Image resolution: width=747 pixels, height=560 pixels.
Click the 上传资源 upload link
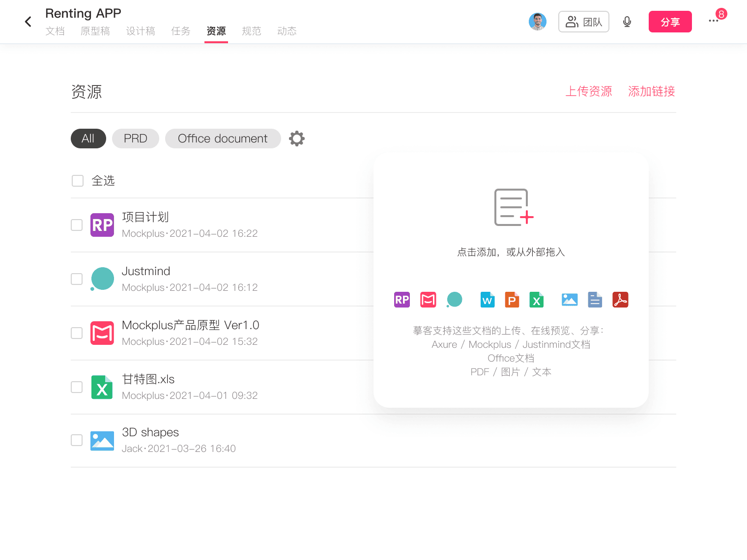[588, 91]
